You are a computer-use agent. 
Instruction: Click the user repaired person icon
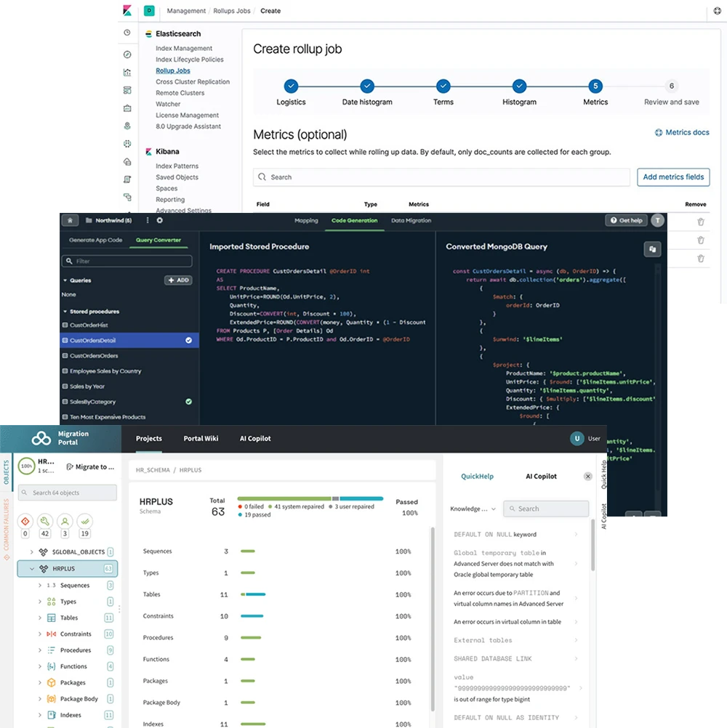click(x=65, y=521)
